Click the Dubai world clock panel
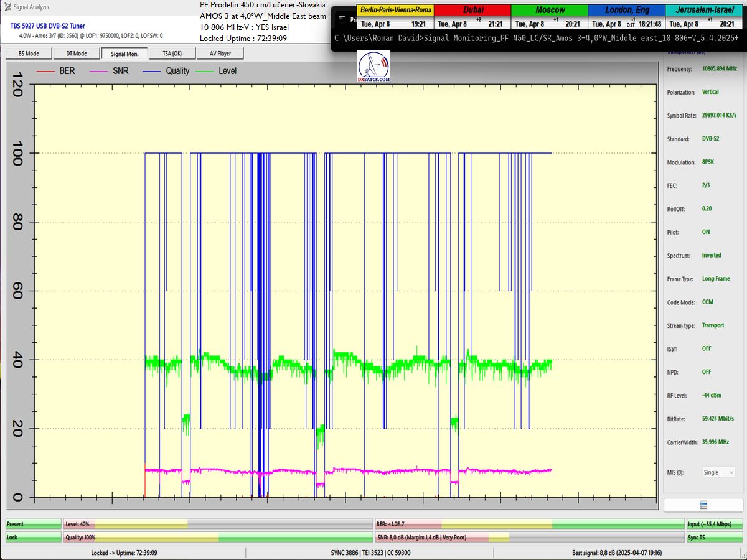 point(472,17)
